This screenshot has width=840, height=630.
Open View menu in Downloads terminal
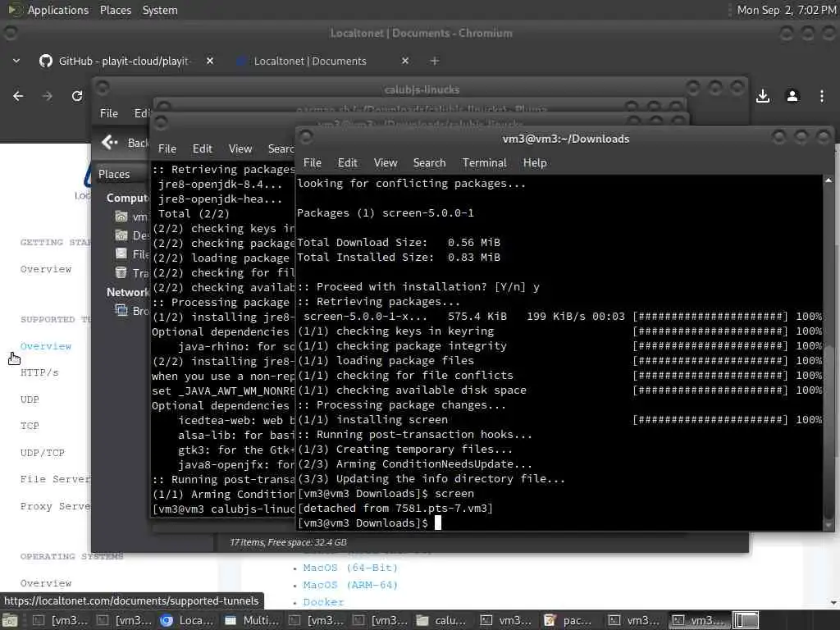coord(386,163)
